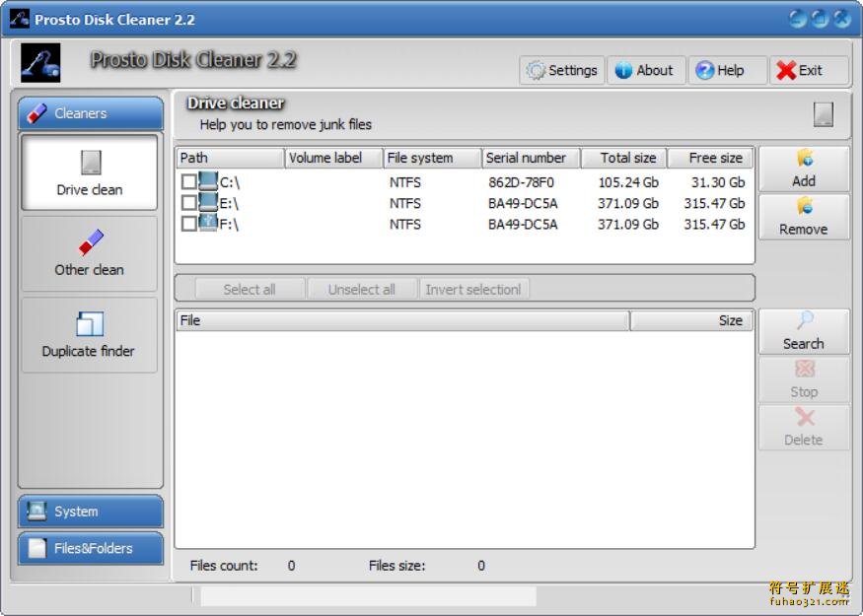This screenshot has height=616, width=863.
Task: Click the disabled Stop button
Action: 804,379
